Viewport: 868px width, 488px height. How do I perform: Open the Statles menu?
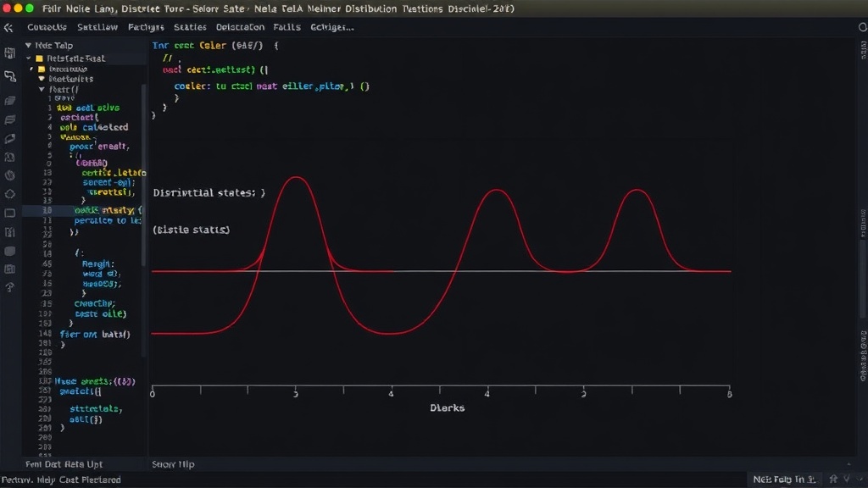[191, 27]
